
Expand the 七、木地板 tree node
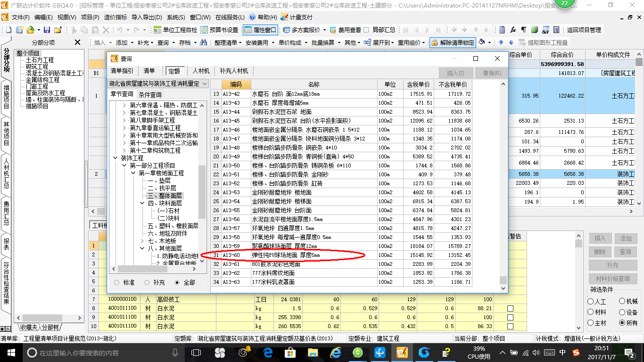click(142, 241)
